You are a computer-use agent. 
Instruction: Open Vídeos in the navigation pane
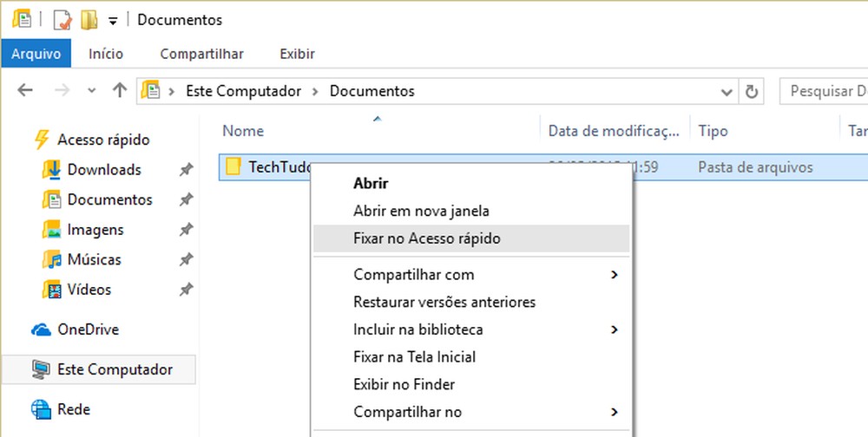tap(89, 290)
